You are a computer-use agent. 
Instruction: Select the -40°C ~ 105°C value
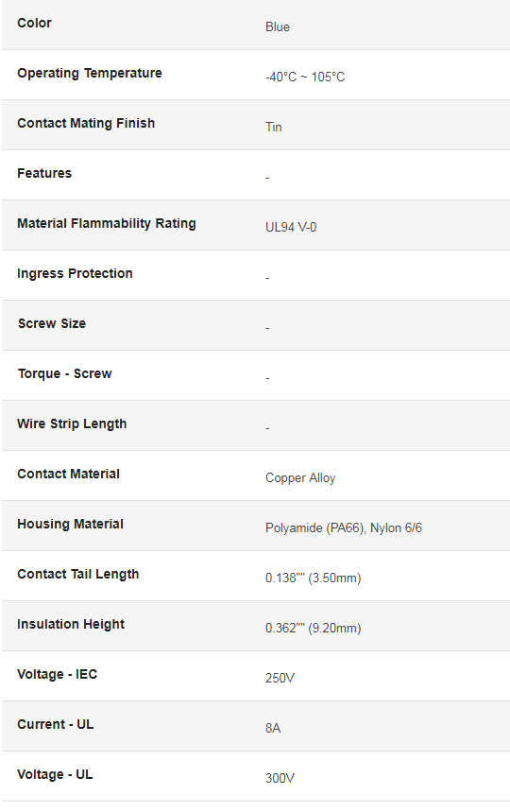[305, 78]
